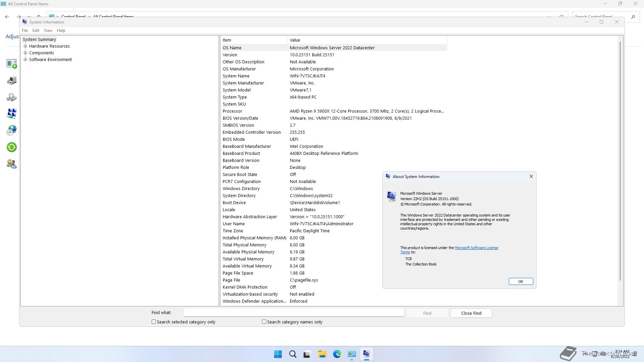Screen dimensions: 644x362
Task: Select the Processor row
Action: click(x=334, y=111)
